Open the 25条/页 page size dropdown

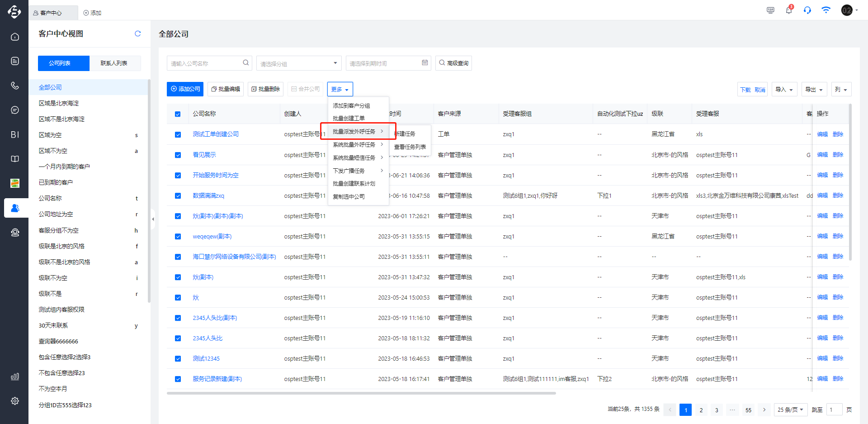[790, 410]
